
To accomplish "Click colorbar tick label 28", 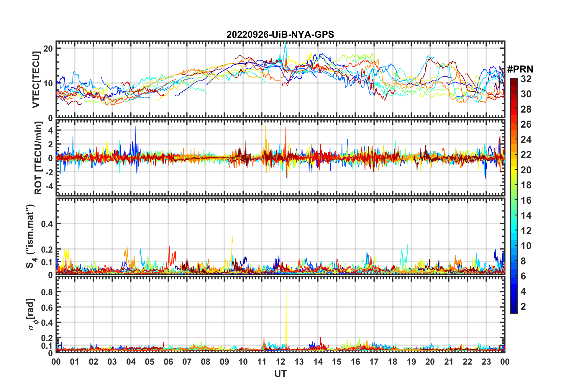I will coord(526,109).
